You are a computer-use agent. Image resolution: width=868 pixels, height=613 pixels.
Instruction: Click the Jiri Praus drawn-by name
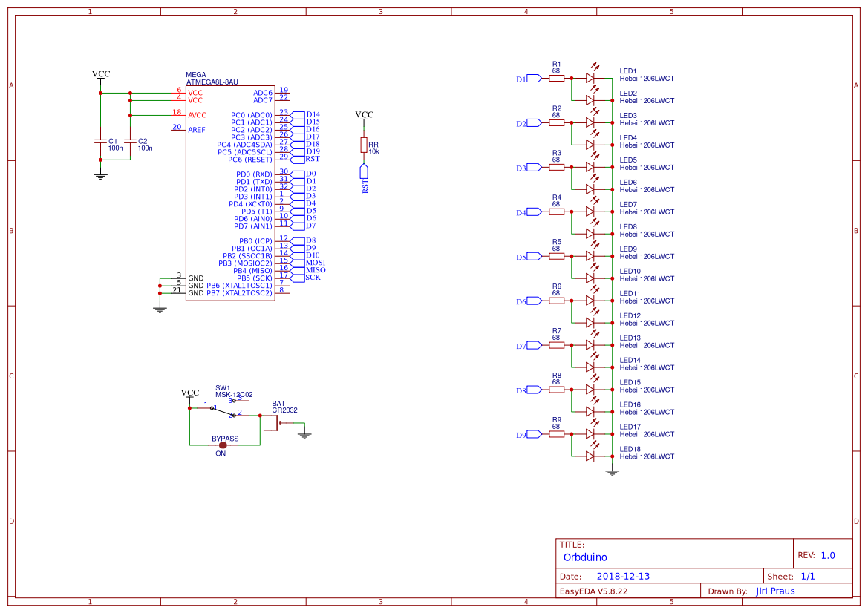point(774,591)
